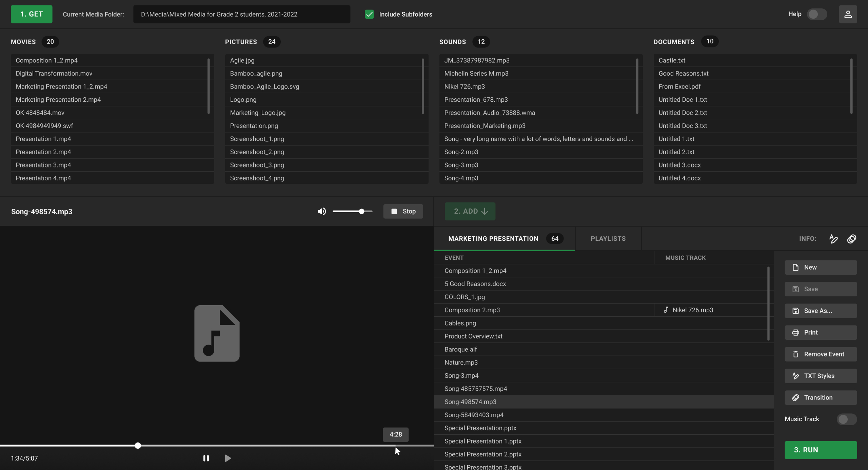Click the user account icon
Screen dimensions: 868x470
848,14
